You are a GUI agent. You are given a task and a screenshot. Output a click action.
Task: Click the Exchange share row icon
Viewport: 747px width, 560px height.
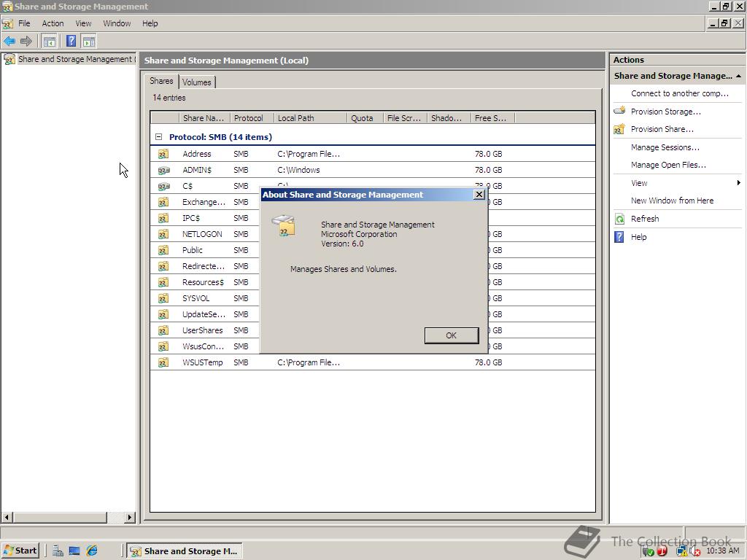(163, 202)
